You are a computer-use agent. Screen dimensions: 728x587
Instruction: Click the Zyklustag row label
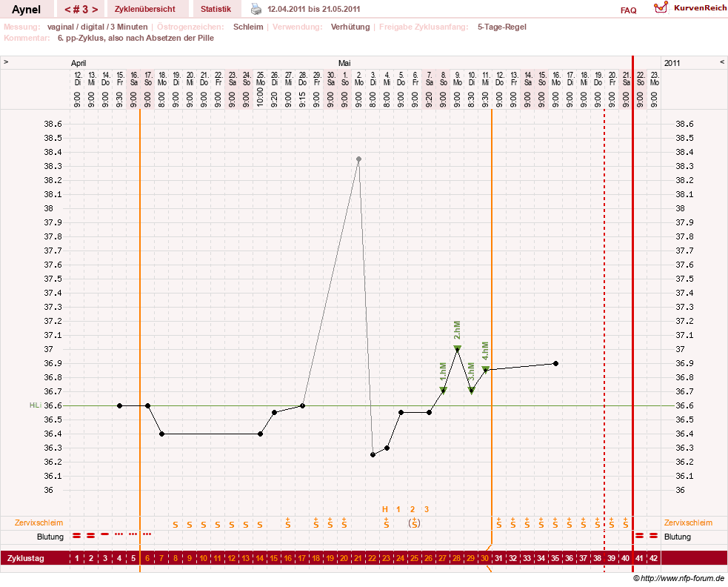[25, 558]
